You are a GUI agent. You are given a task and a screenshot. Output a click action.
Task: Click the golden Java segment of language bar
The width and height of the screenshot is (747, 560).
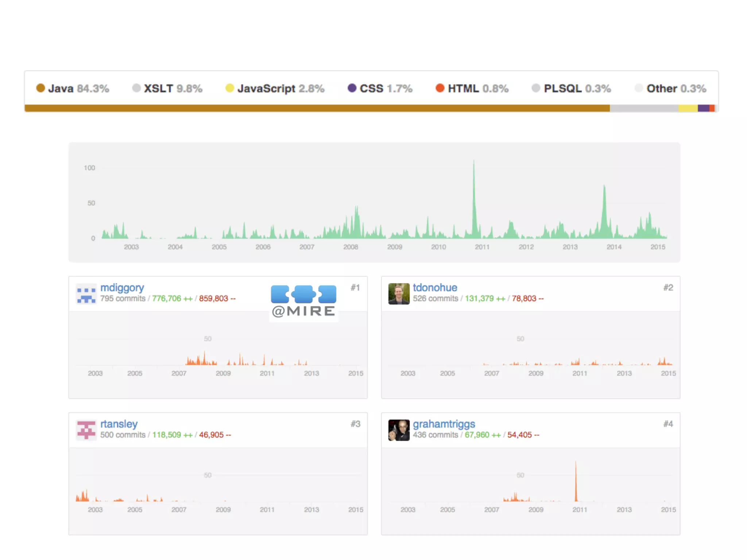[x=317, y=108]
